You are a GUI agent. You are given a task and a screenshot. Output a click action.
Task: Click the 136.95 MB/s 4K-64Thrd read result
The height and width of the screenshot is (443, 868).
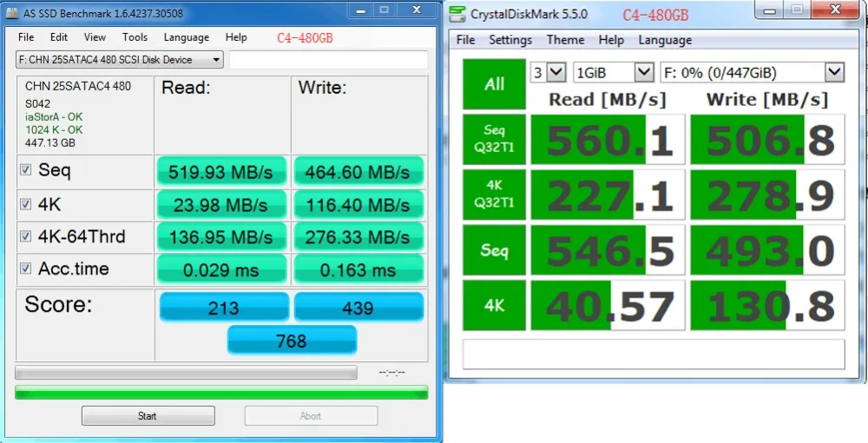click(x=221, y=236)
